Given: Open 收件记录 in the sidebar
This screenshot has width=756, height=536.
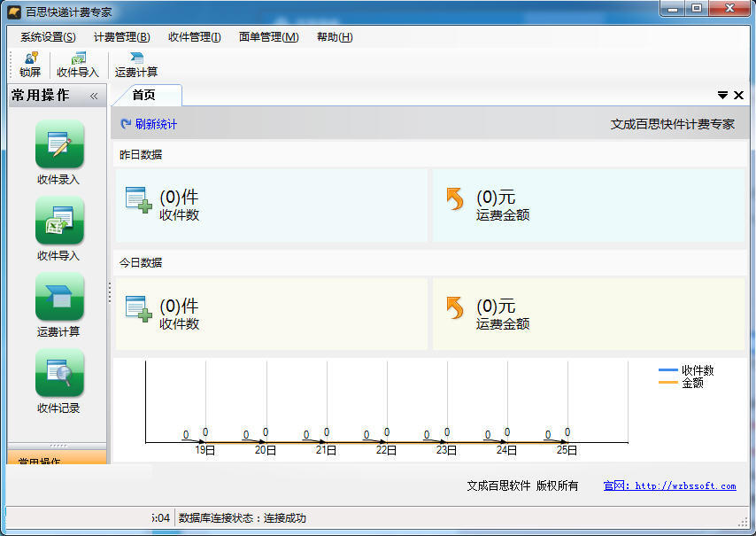Looking at the screenshot, I should pos(59,373).
